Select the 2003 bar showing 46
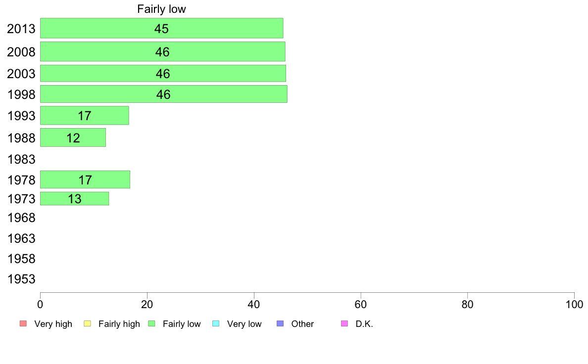Viewport: 588px width, 364px height. pos(163,73)
